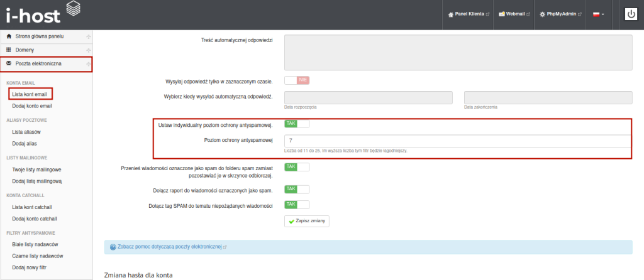Enable sending reply only in selected time

click(x=297, y=80)
